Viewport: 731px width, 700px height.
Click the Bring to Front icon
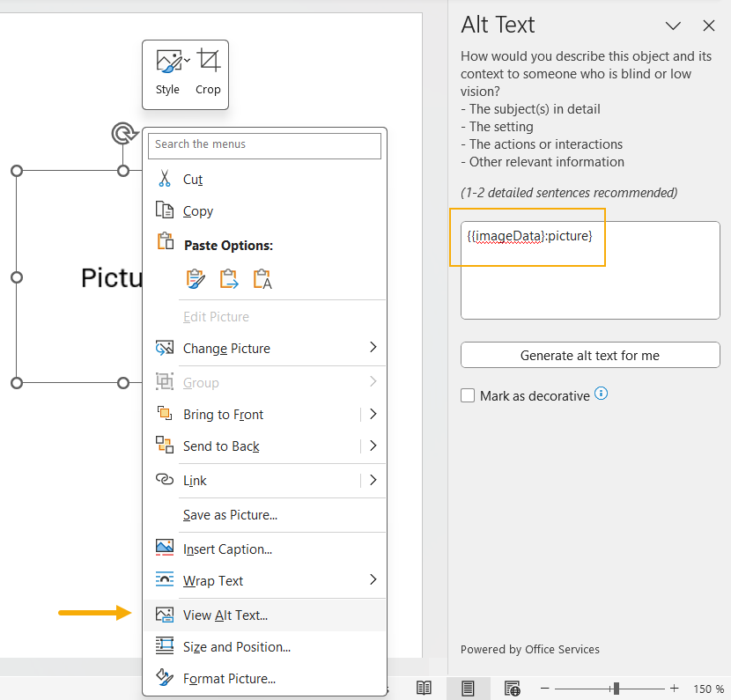click(x=165, y=413)
